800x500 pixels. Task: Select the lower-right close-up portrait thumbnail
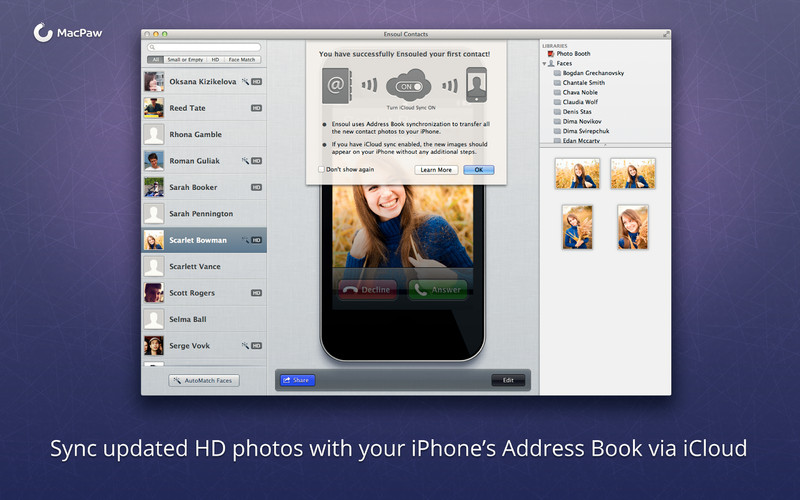(633, 227)
